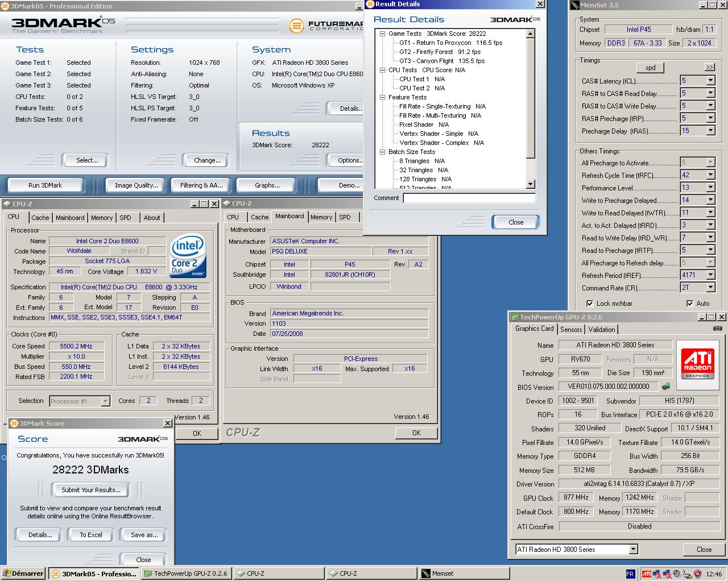Open the Démarrer start button
The height and width of the screenshot is (582, 728).
tap(23, 573)
